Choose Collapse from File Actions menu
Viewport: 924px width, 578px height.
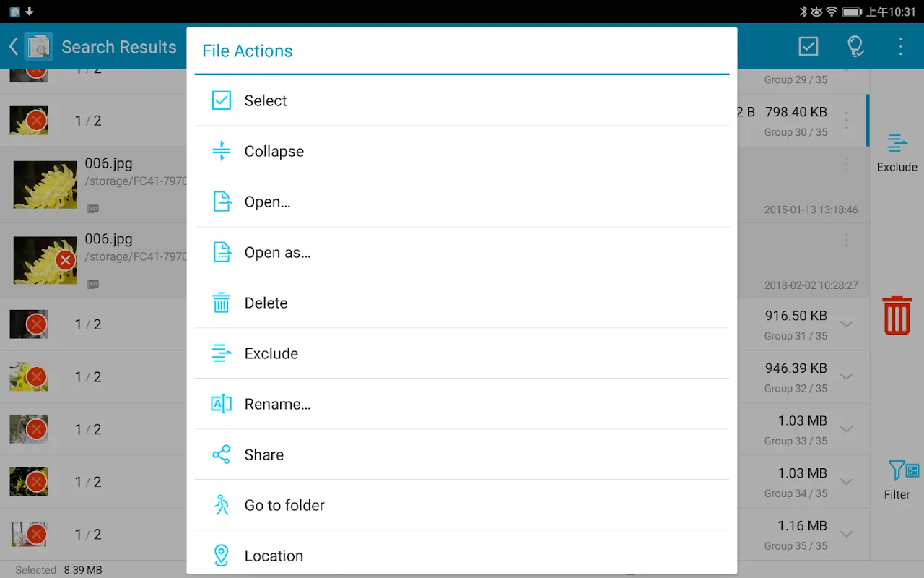coord(274,151)
